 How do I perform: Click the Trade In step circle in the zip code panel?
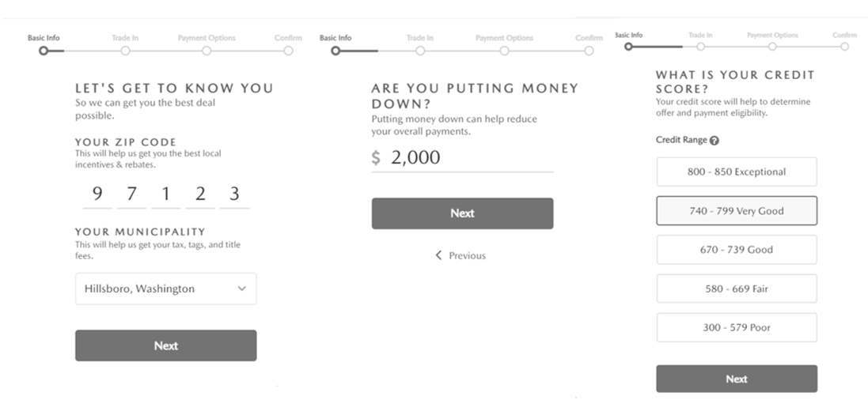[x=125, y=51]
